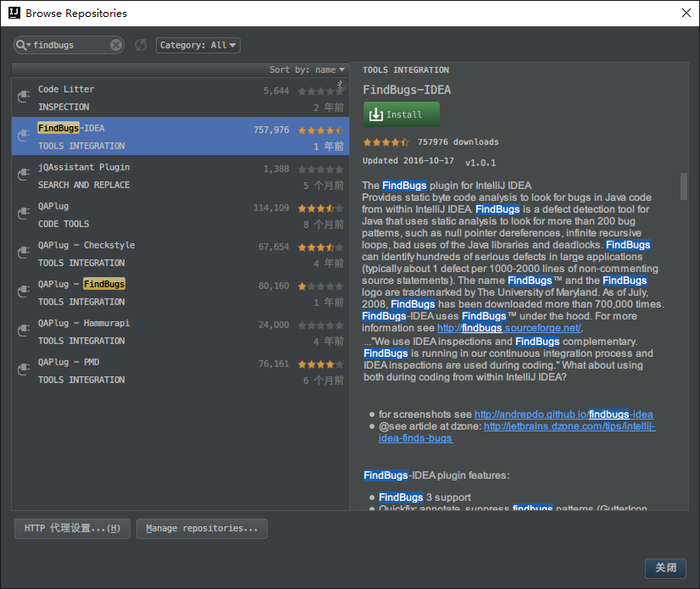Viewport: 700px width, 589px height.
Task: Focus the findbugs search field
Action: tap(69, 45)
